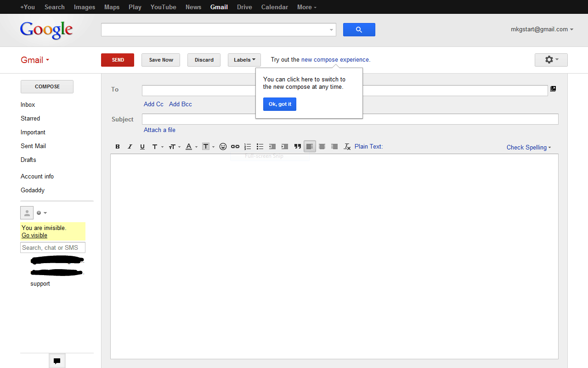588x368 pixels.
Task: Decrease the indent
Action: [x=272, y=147]
